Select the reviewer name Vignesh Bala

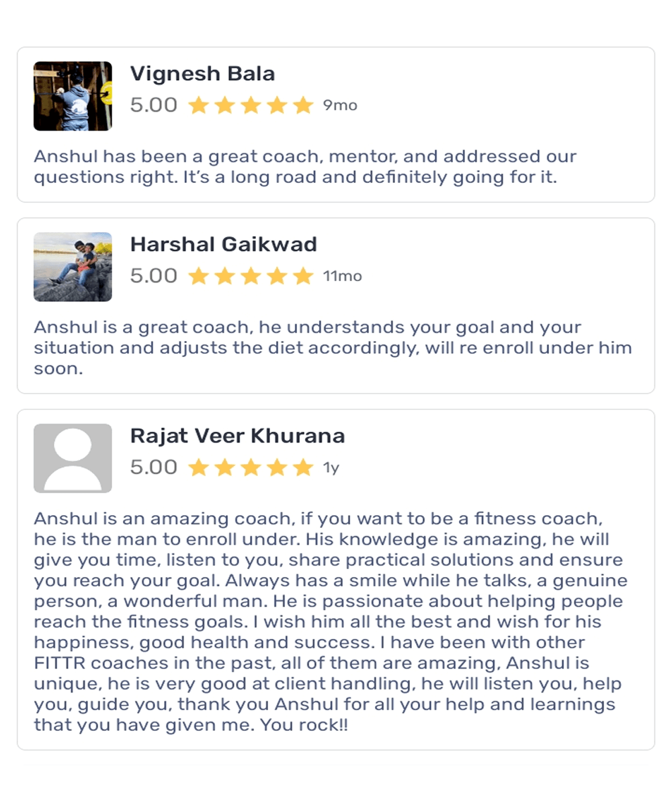(202, 73)
